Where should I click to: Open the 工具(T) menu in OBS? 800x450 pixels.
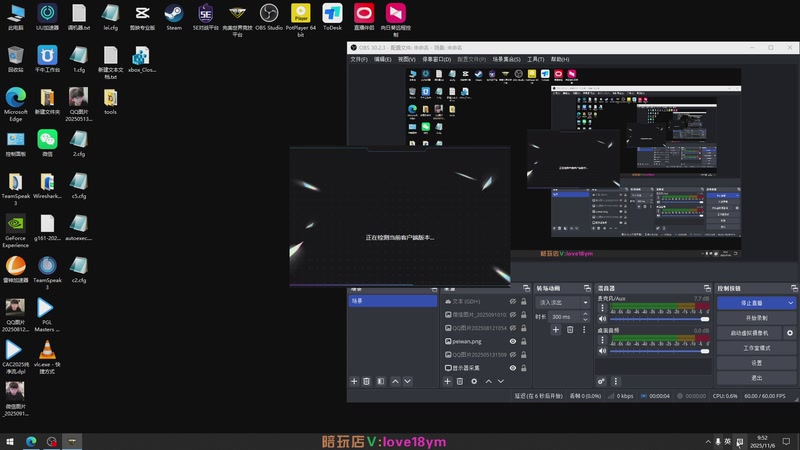[x=535, y=59]
